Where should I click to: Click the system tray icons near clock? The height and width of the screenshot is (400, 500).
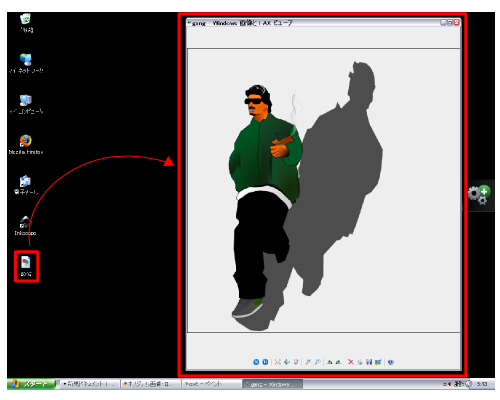[457, 384]
